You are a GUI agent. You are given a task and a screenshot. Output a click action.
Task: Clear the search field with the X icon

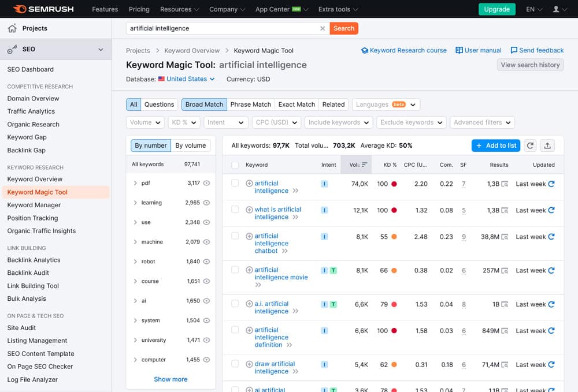323,28
